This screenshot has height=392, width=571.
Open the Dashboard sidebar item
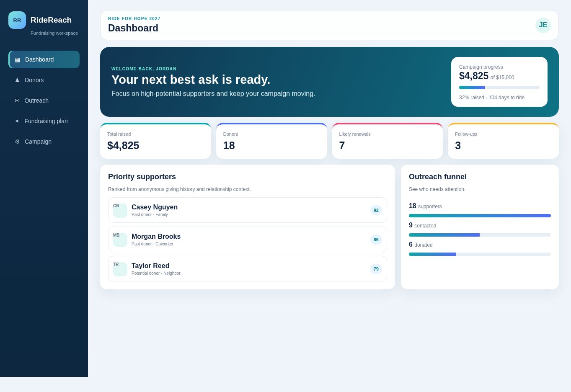[44, 59]
